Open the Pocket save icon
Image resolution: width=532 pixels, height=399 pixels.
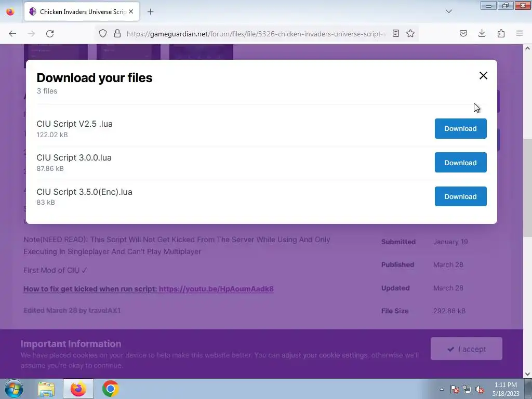click(463, 34)
